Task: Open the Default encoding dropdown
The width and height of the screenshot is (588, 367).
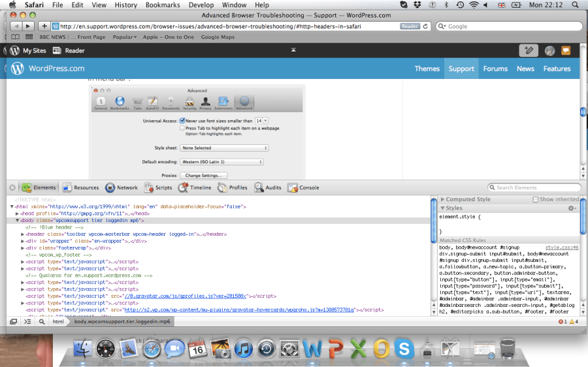Action: click(x=225, y=162)
